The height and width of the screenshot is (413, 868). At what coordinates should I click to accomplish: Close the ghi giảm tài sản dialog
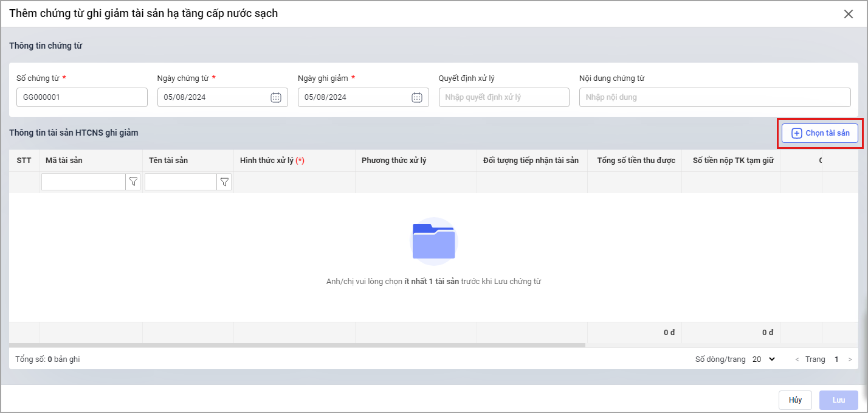click(x=849, y=14)
